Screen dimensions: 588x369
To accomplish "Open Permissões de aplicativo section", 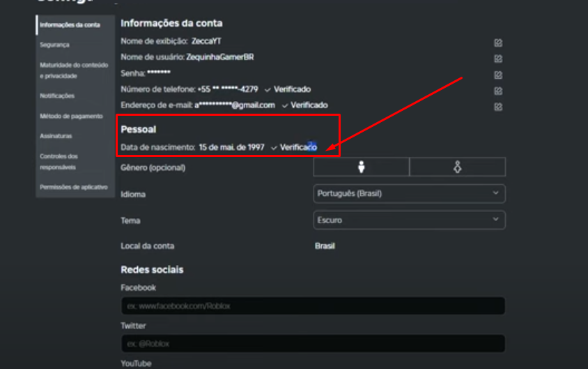I will tap(74, 187).
